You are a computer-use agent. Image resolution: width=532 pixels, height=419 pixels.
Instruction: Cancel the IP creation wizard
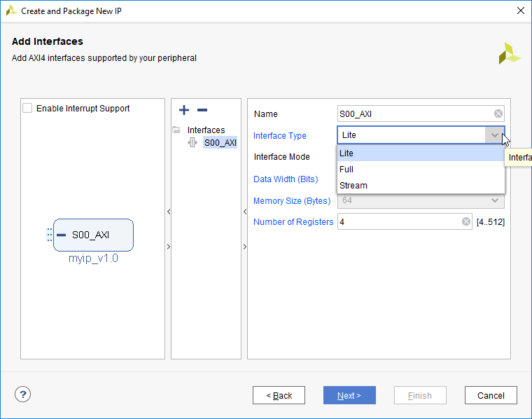click(x=490, y=395)
